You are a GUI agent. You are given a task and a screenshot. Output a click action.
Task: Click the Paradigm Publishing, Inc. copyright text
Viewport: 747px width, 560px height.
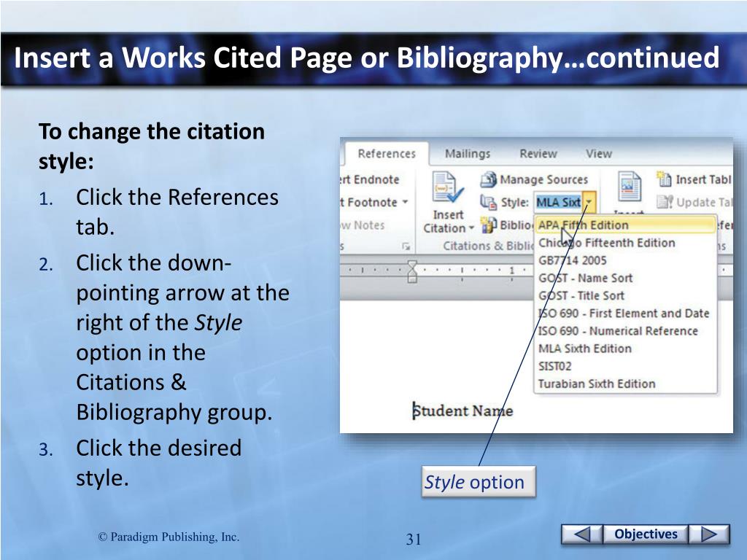tap(169, 537)
